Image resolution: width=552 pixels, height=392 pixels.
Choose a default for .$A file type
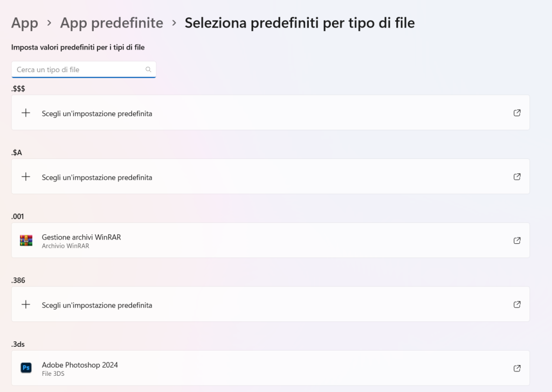pos(97,177)
